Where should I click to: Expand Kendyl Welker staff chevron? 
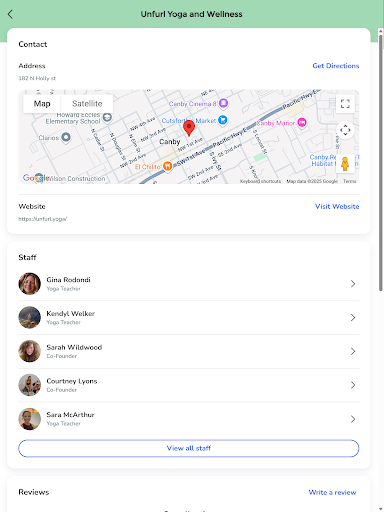[353, 317]
